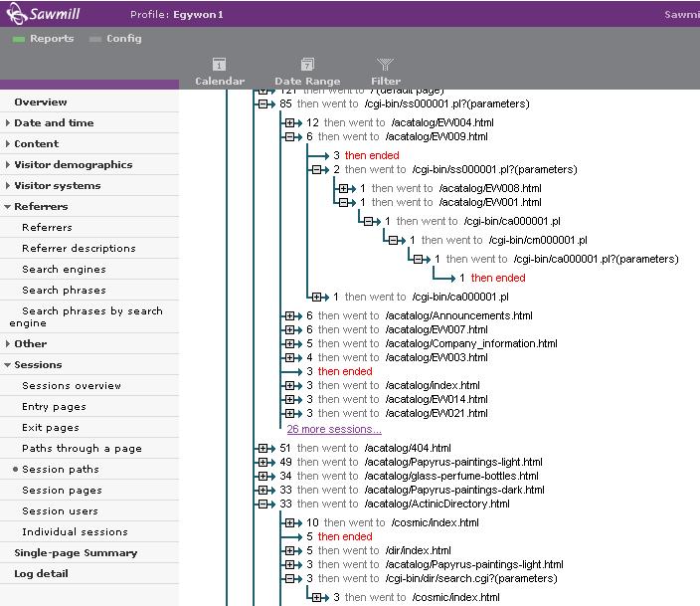
Task: Open Session pages report
Action: [62, 491]
